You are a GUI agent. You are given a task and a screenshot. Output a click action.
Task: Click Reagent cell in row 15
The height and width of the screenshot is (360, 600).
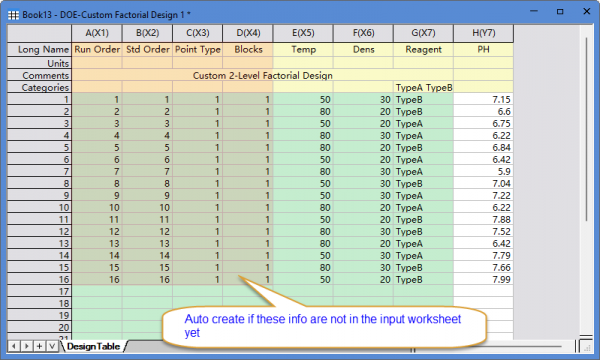coord(423,267)
